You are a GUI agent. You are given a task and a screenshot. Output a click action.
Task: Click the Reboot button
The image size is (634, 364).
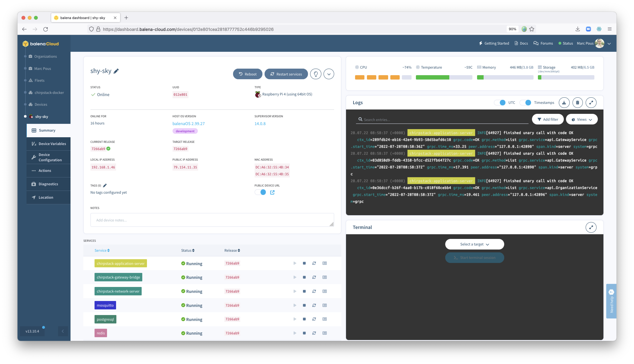(x=247, y=74)
